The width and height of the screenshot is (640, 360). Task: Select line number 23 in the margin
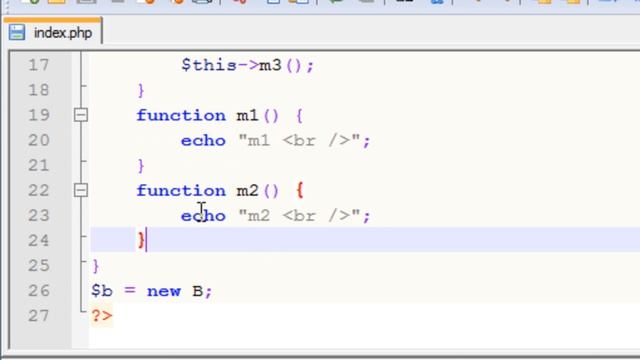(39, 216)
